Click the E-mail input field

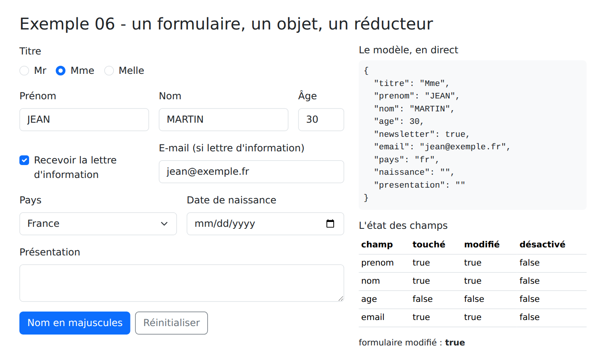tap(251, 172)
